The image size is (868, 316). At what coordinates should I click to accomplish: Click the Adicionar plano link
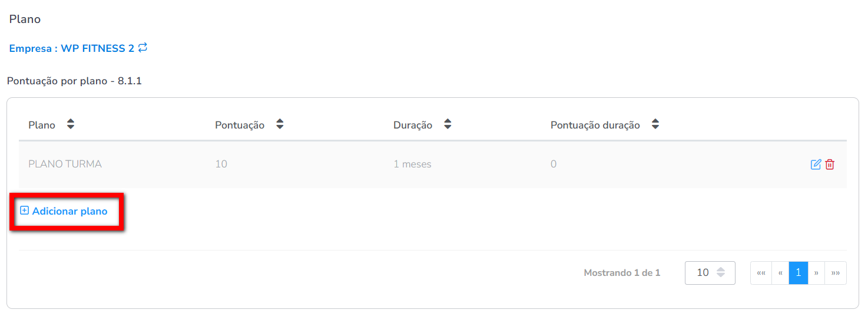(x=69, y=211)
